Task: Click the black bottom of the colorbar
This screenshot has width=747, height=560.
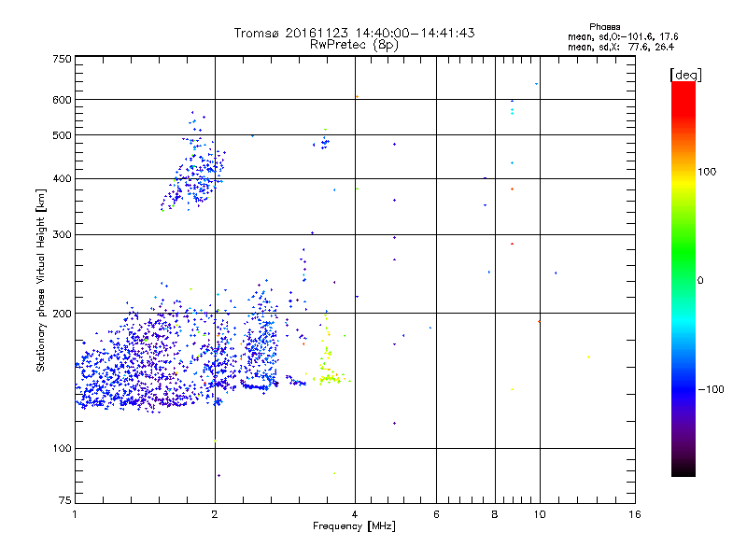Action: 684,469
